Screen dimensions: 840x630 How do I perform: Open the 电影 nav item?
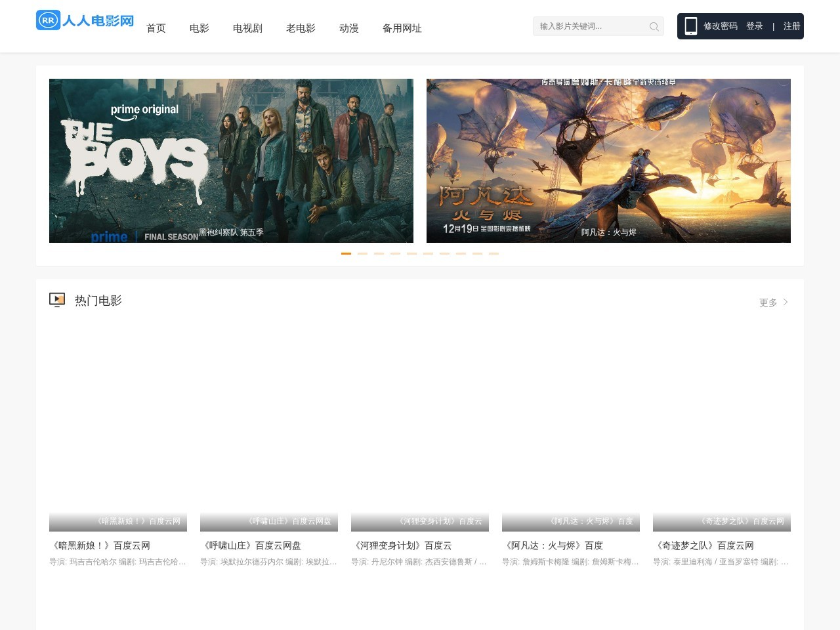[199, 28]
